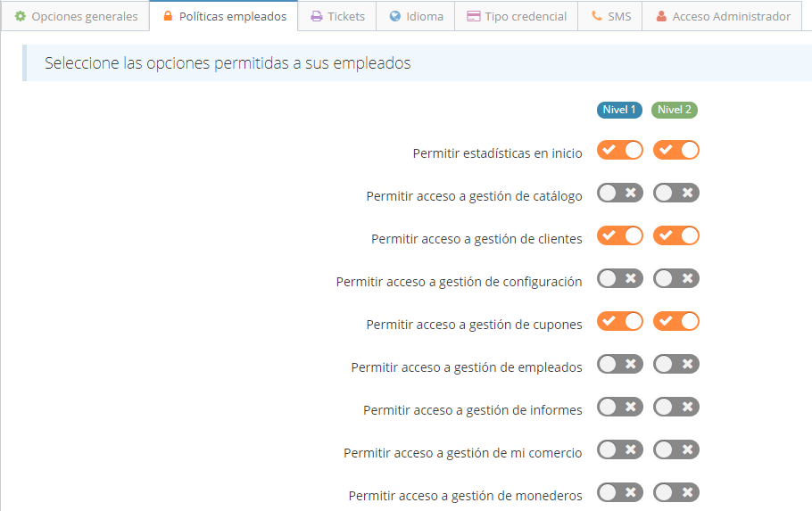Turn on Nivel 2 gestión de informes
Viewport: 812px width, 511px height.
pyautogui.click(x=676, y=407)
